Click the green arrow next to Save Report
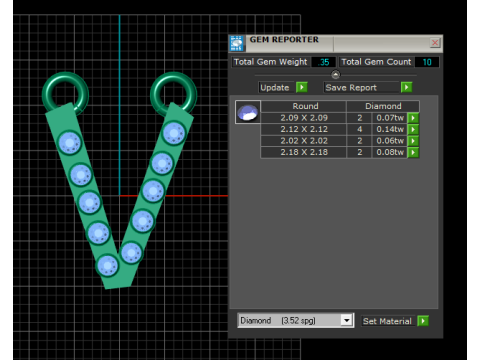This screenshot has height=360, width=480. tap(406, 87)
